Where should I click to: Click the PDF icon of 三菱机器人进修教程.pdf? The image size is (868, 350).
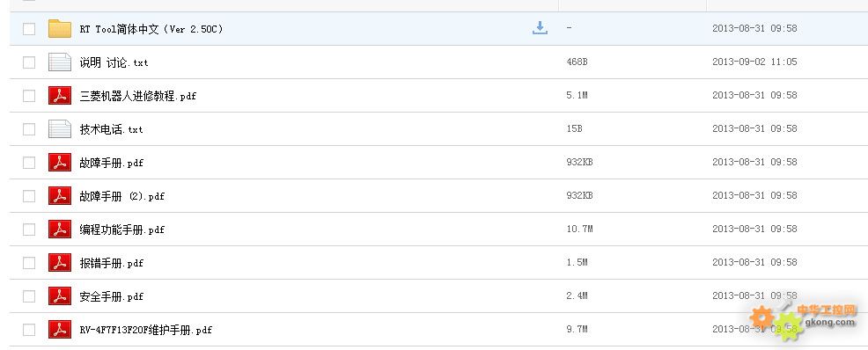[60, 96]
